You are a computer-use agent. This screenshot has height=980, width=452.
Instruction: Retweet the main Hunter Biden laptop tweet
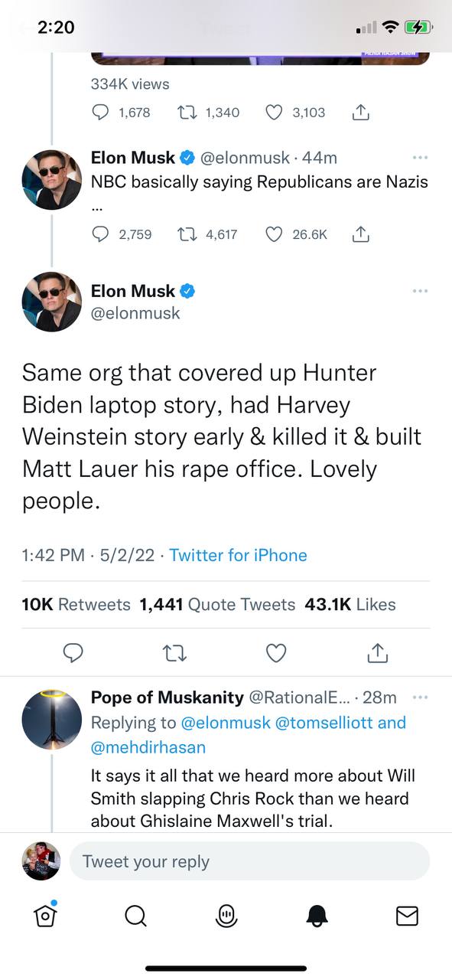pos(174,653)
